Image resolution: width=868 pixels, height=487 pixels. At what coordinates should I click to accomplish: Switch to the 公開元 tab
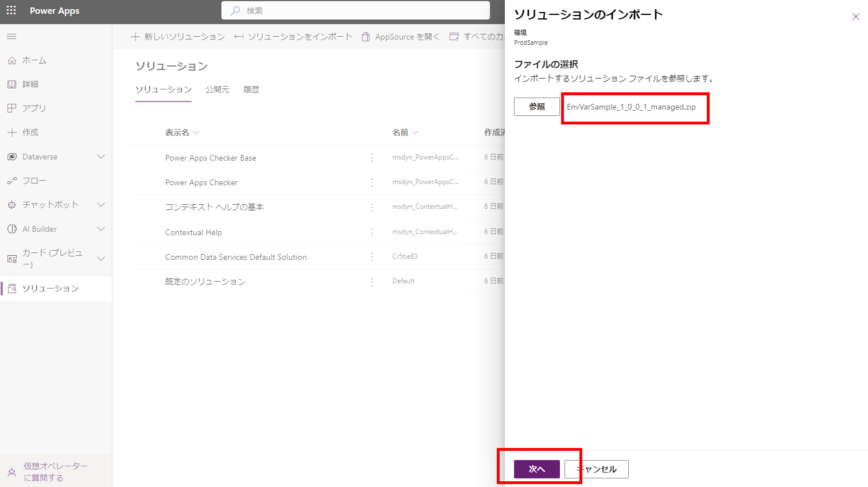tap(217, 89)
